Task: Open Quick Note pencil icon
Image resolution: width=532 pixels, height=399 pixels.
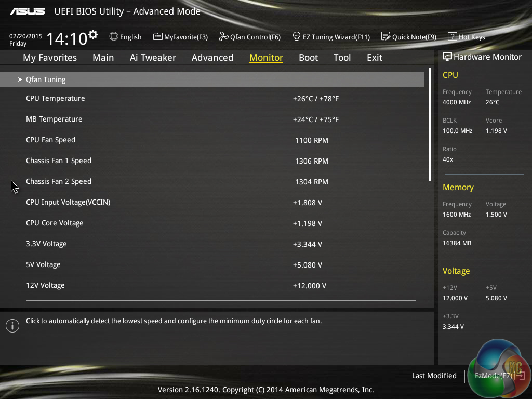Action: pyautogui.click(x=386, y=36)
